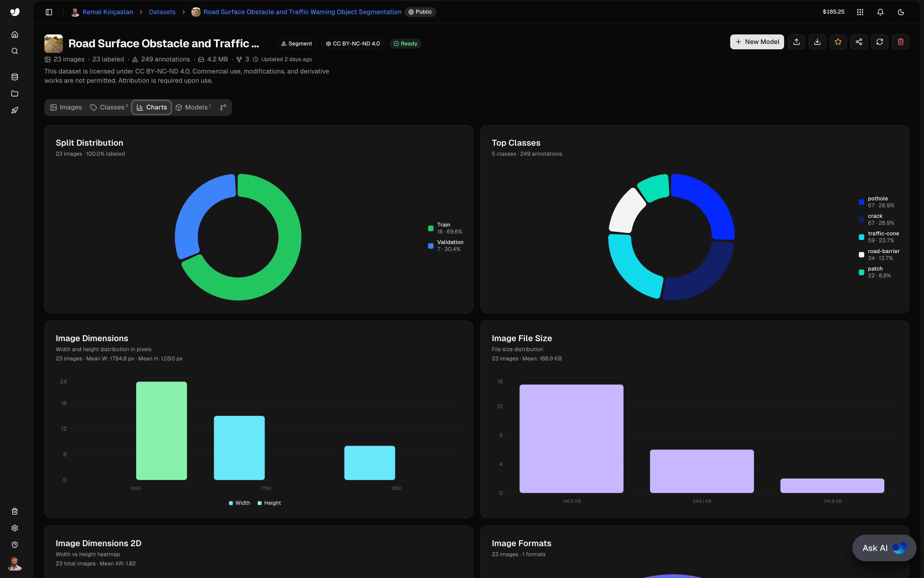The image size is (924, 578).
Task: Click the Public visibility badge
Action: pos(420,12)
